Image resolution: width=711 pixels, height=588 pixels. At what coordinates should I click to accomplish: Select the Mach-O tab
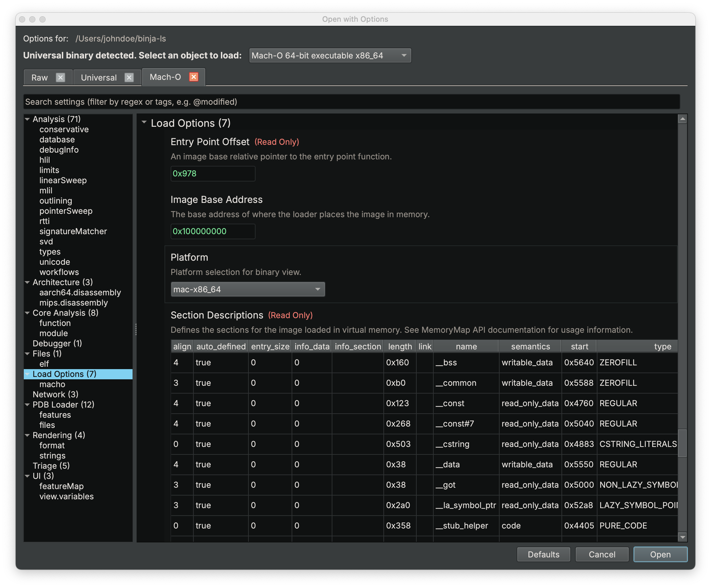(165, 77)
